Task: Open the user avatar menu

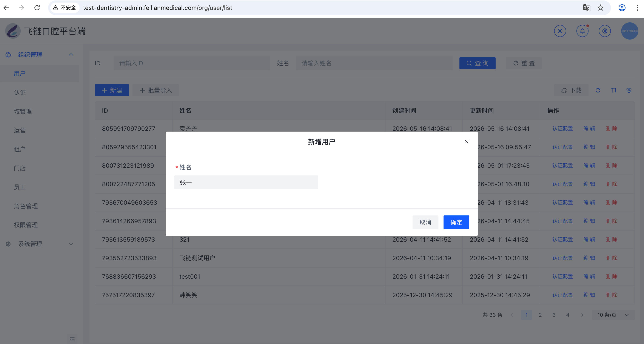Action: click(630, 31)
